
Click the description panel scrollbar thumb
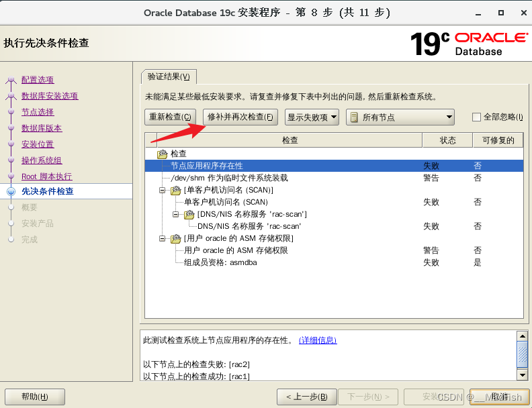click(x=522, y=354)
